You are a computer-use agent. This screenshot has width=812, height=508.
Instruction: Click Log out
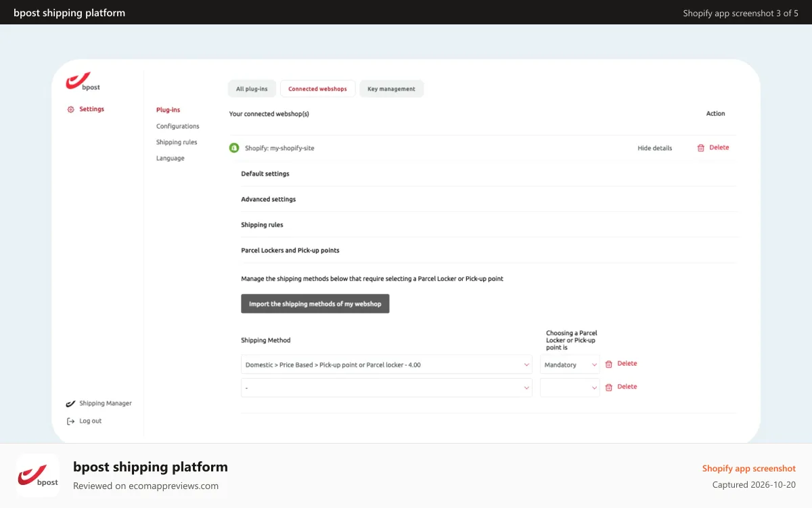coord(91,421)
